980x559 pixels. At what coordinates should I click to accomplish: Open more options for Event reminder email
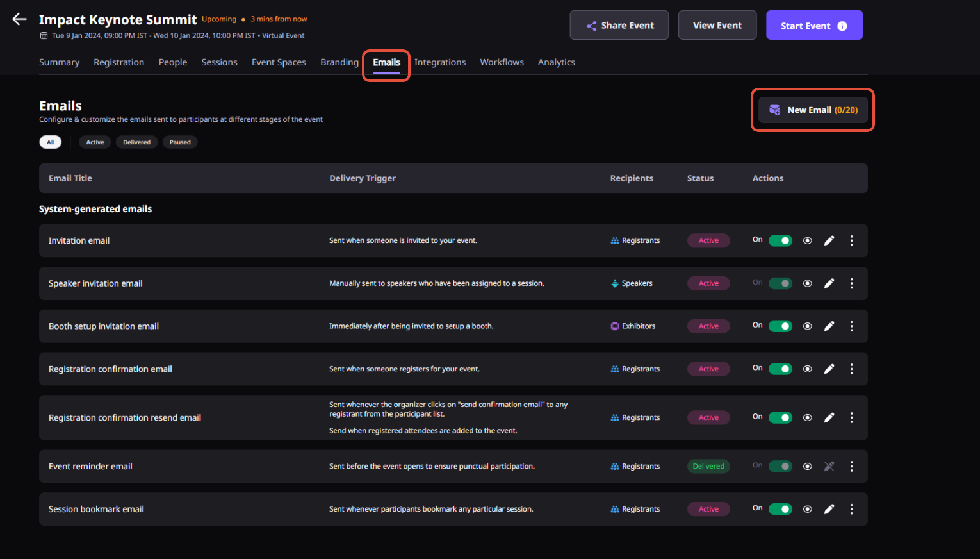coord(851,466)
